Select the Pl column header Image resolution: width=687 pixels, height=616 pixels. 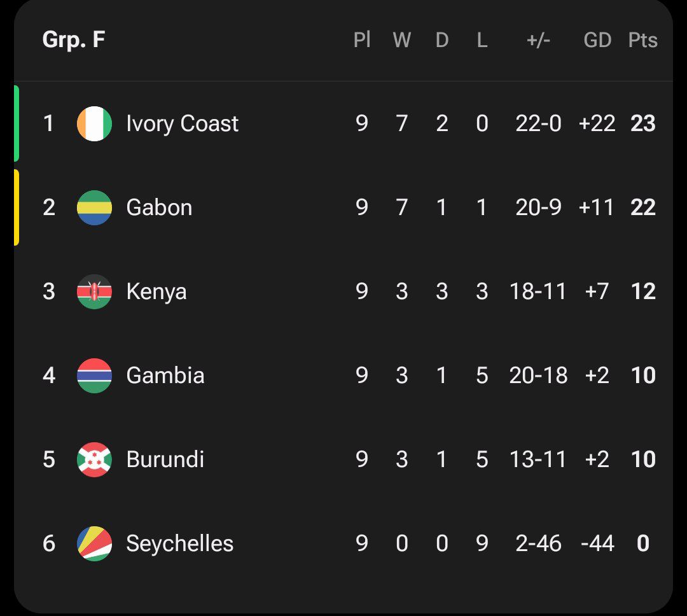(361, 40)
